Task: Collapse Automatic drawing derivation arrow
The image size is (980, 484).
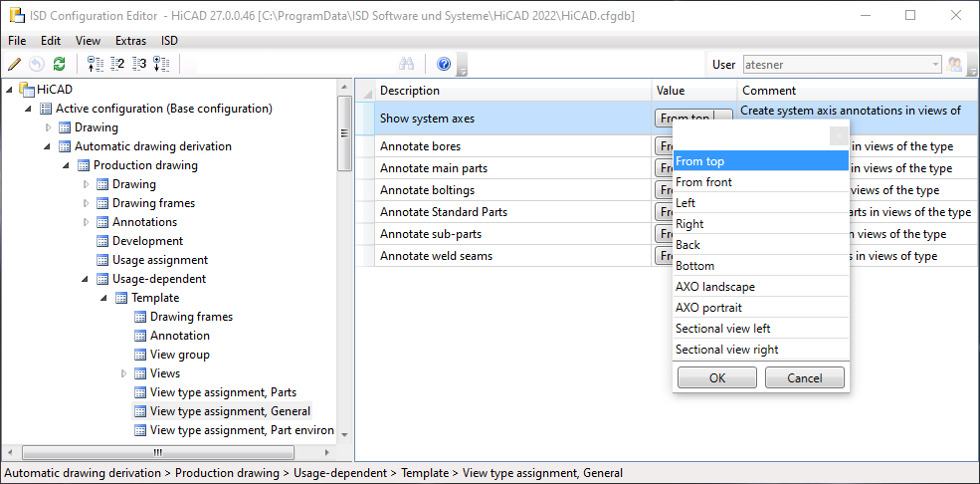Action: pyautogui.click(x=47, y=147)
